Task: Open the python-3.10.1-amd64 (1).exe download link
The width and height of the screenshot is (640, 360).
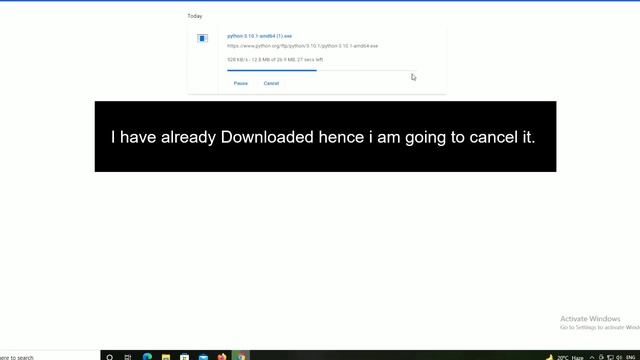Action: tap(259, 36)
